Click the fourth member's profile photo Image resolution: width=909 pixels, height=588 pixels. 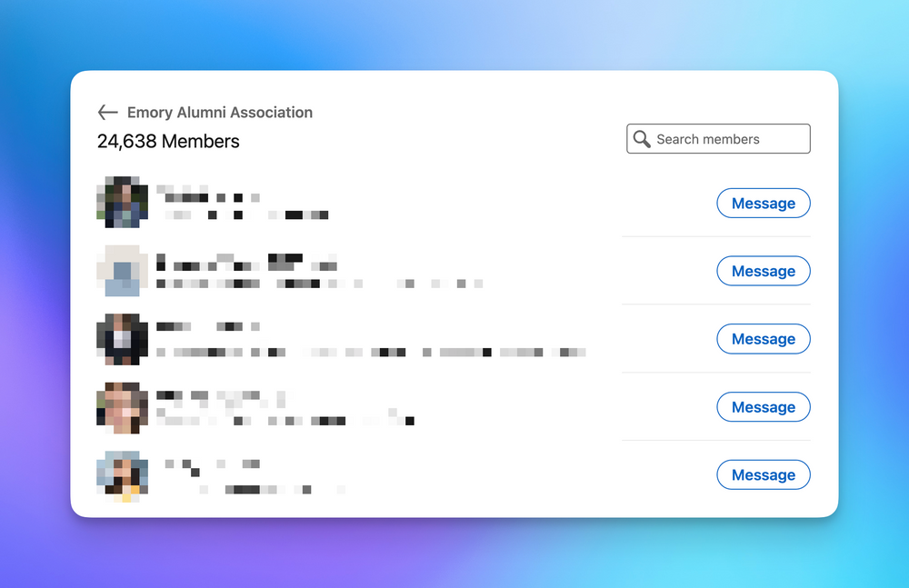122,407
